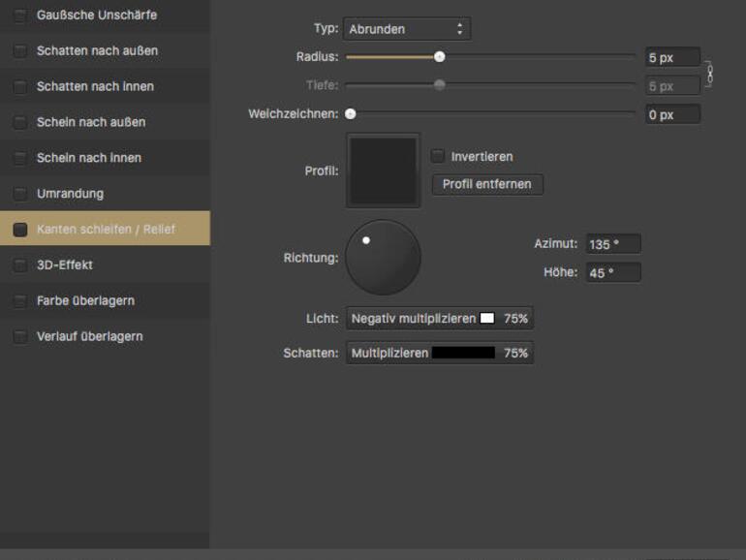This screenshot has height=560, width=746.
Task: Click the disabled Tiefe slider handle
Action: 440,85
